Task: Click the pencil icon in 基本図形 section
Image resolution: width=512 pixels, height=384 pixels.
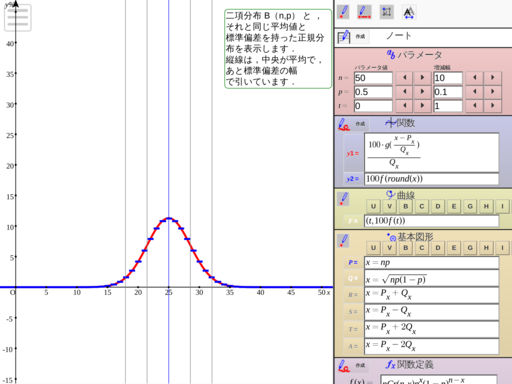Action: pos(343,240)
